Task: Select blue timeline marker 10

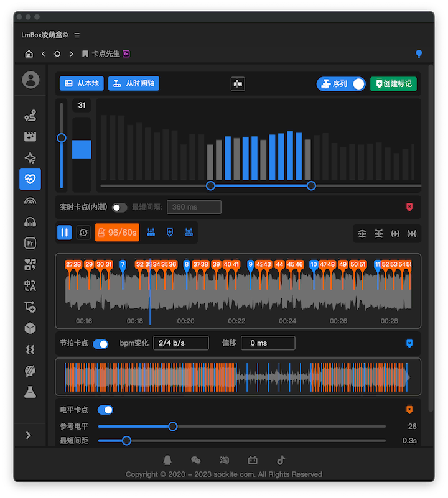Action: [x=314, y=265]
